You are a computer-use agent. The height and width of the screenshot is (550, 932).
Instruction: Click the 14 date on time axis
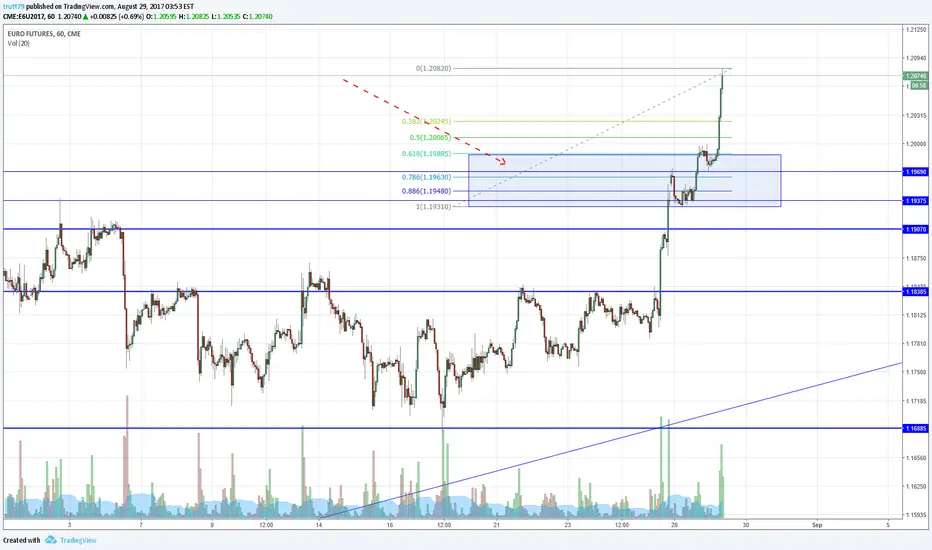(319, 525)
